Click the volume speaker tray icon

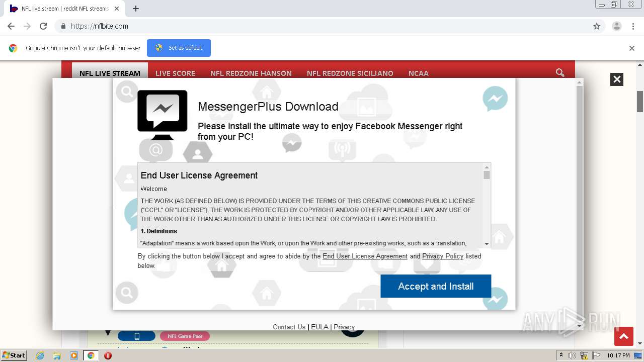point(572,355)
